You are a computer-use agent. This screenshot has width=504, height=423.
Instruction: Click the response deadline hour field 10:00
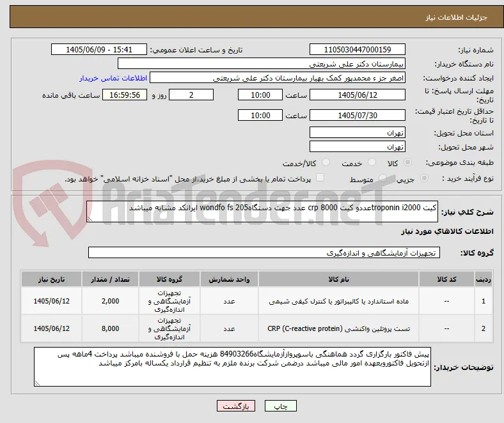pyautogui.click(x=260, y=95)
